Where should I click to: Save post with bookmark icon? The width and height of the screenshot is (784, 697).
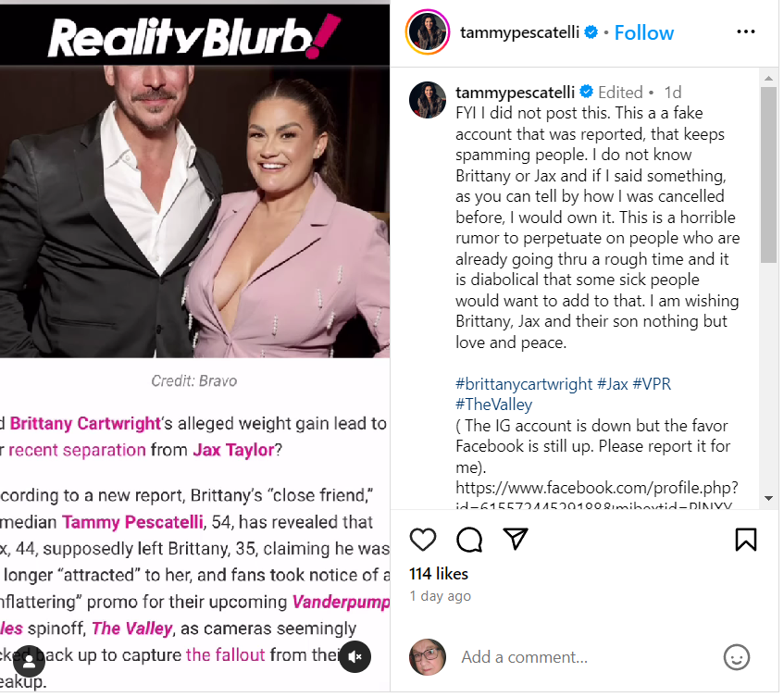coord(746,540)
